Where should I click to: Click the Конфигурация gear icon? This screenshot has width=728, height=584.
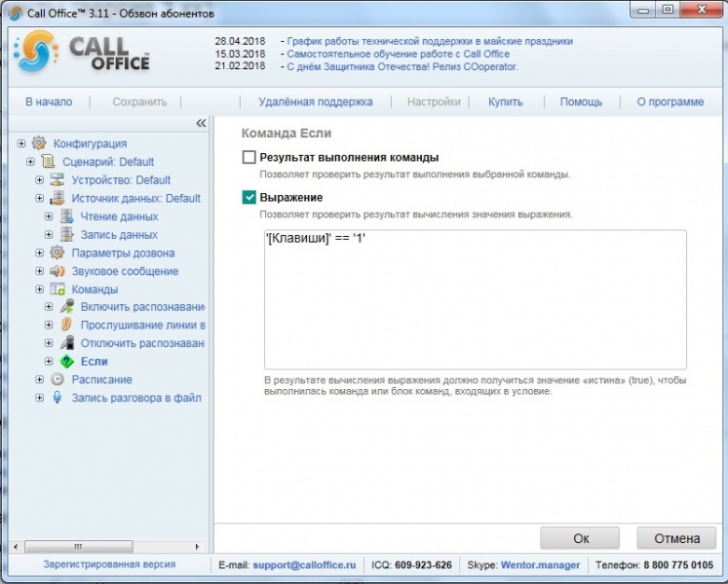[x=39, y=143]
